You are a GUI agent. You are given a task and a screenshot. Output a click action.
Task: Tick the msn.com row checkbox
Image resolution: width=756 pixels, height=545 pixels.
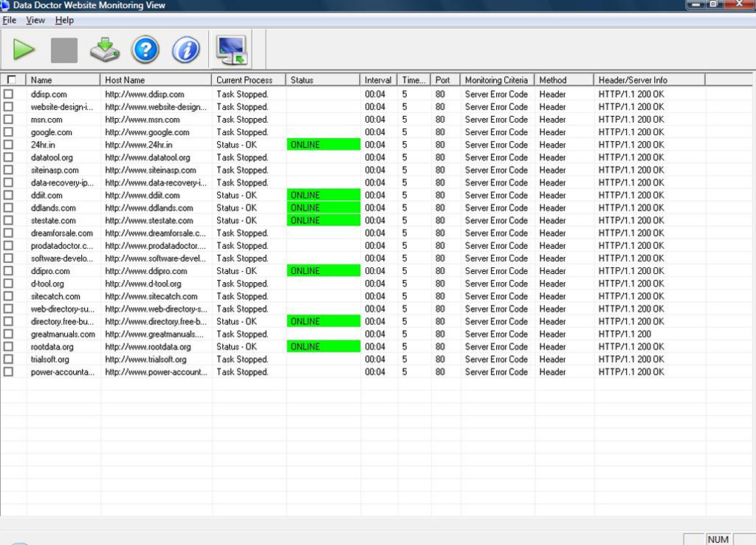[8, 119]
